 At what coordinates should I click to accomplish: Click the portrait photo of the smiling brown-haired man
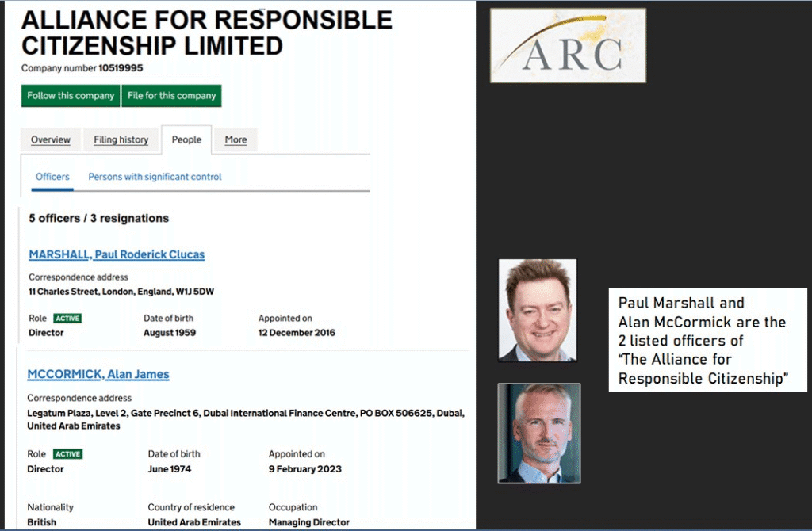538,310
